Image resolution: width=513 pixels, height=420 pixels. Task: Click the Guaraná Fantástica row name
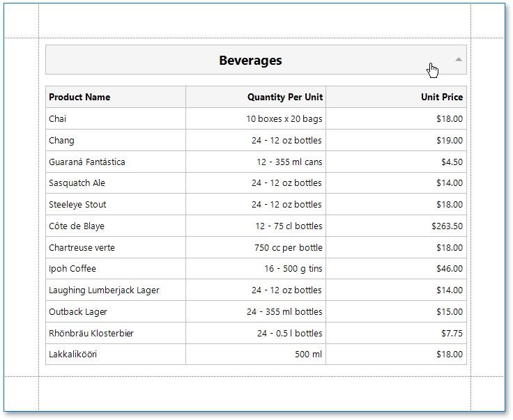click(x=87, y=162)
